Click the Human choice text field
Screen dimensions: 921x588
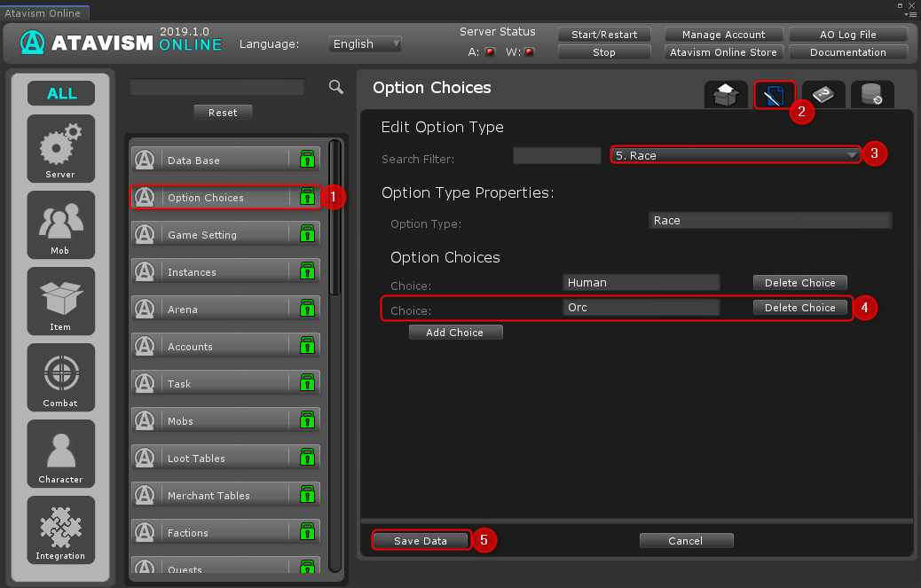click(641, 283)
